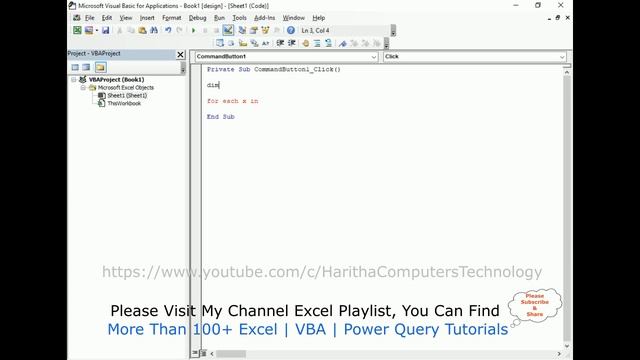Save the workbook with the Save icon

coord(105,30)
